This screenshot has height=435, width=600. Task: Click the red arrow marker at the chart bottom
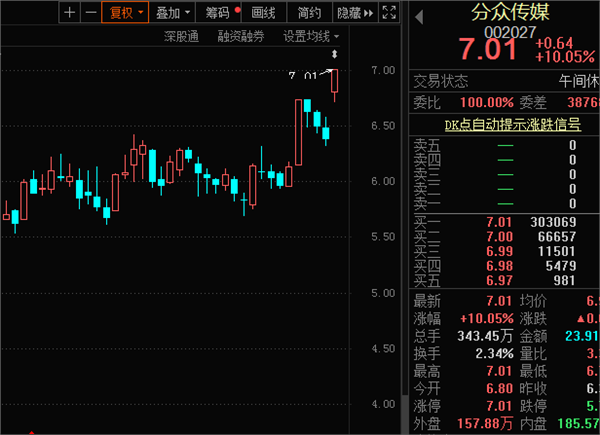pyautogui.click(x=31, y=433)
